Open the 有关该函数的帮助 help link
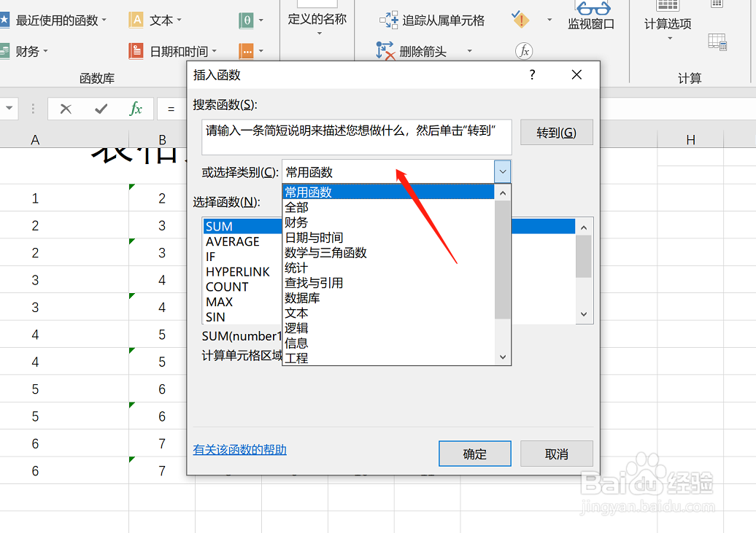Screen dimensions: 756x533 pyautogui.click(x=240, y=450)
